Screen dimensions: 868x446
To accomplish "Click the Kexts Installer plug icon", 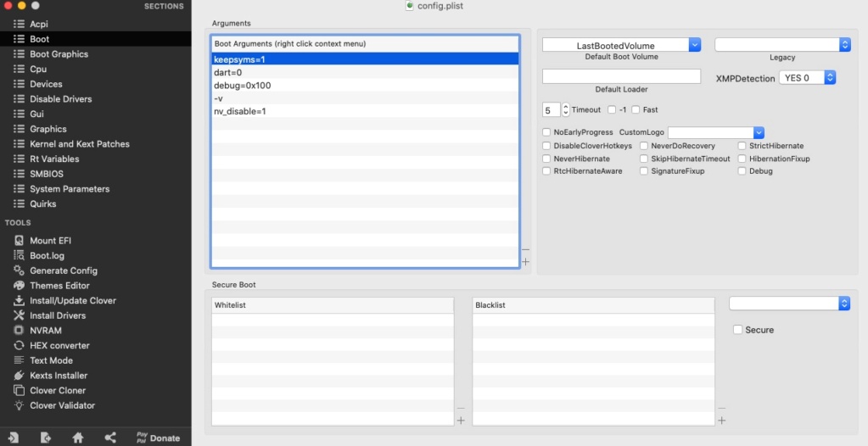I will [19, 375].
